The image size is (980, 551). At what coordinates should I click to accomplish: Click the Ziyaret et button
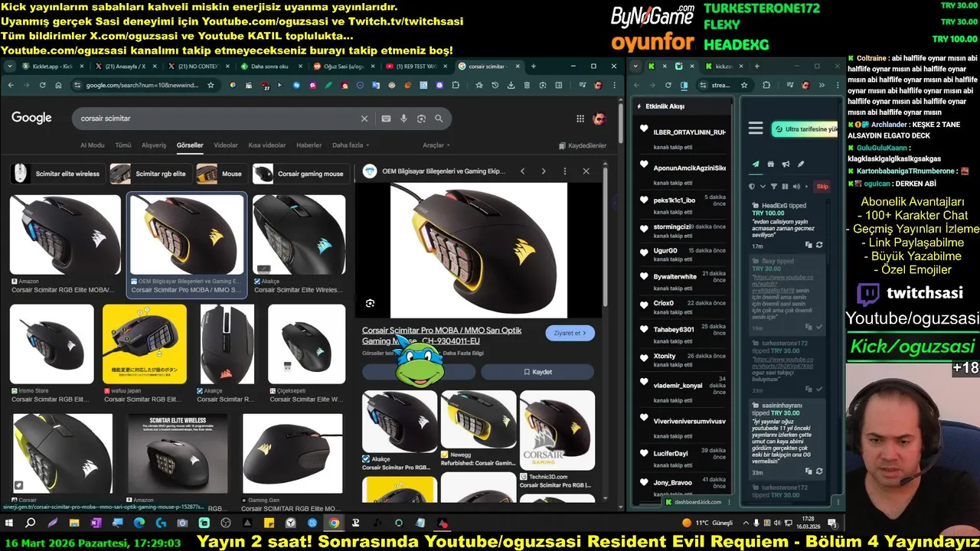(570, 333)
